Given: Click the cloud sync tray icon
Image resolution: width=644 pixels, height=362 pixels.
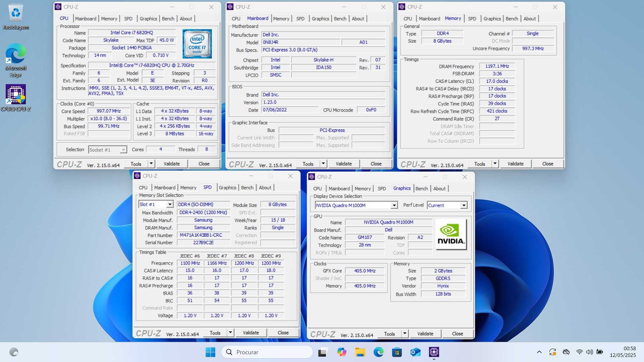Looking at the screenshot, I should pos(566,352).
